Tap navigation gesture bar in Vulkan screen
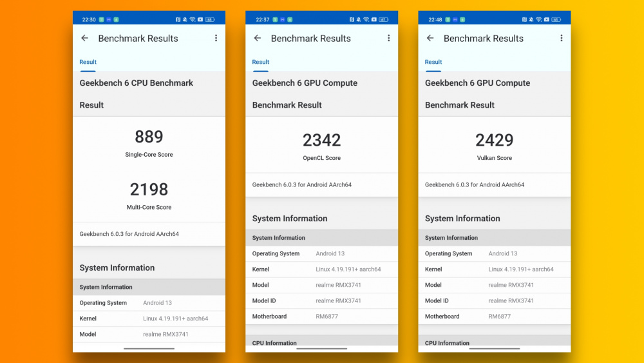Screen dimensions: 644x363 [x=495, y=349]
